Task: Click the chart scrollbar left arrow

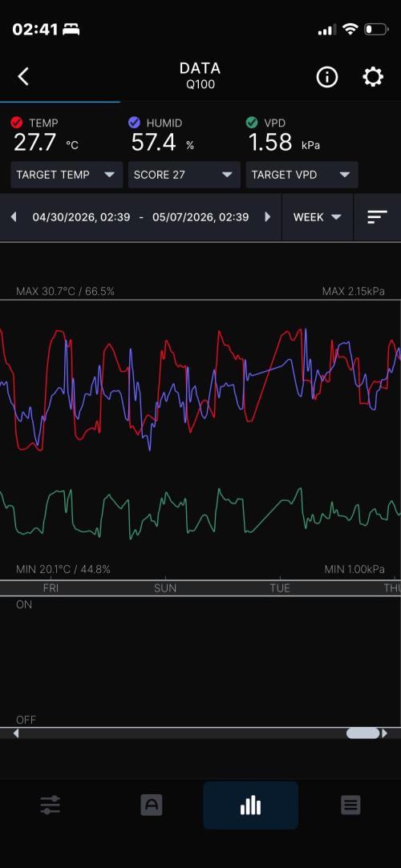Action: [16, 733]
